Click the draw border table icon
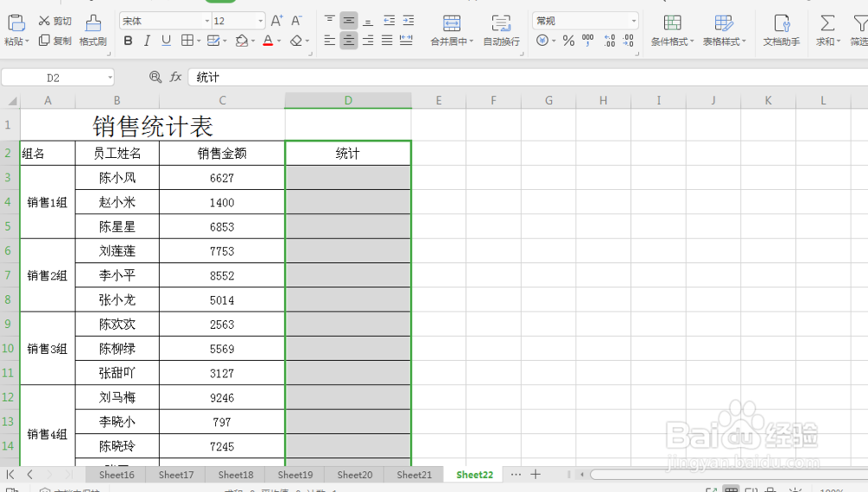 (214, 41)
